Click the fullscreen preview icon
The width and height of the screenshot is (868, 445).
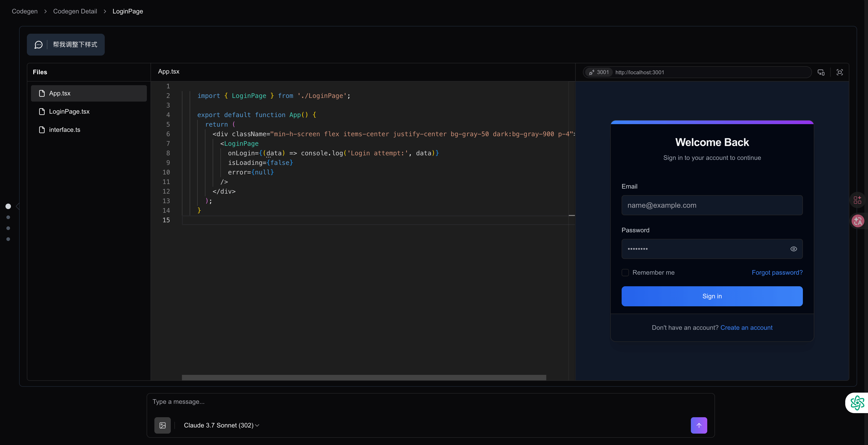840,72
